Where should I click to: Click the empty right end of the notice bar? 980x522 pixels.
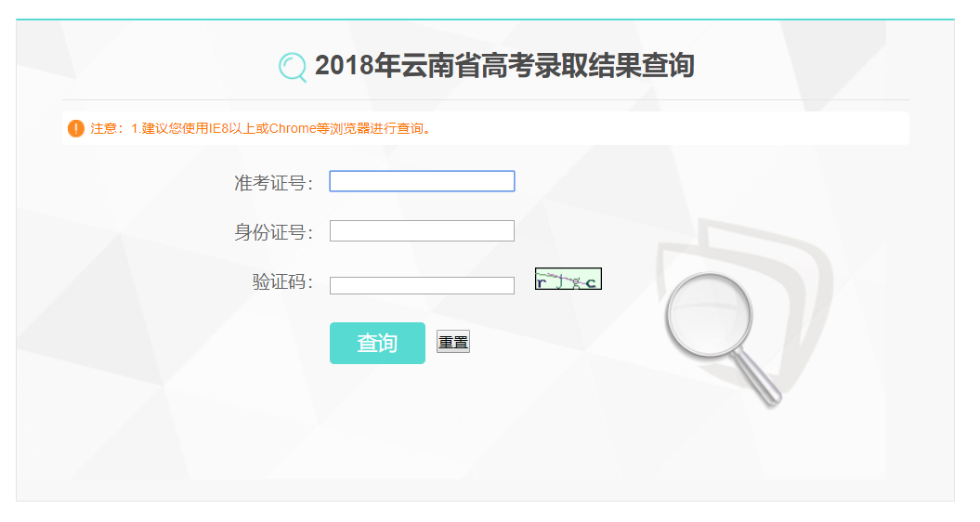click(743, 128)
